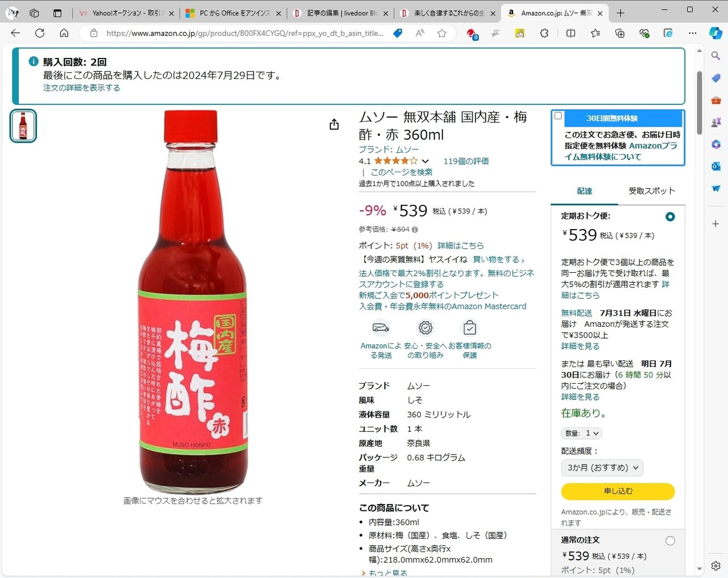Expand the star rating breakdown chevron

[425, 161]
